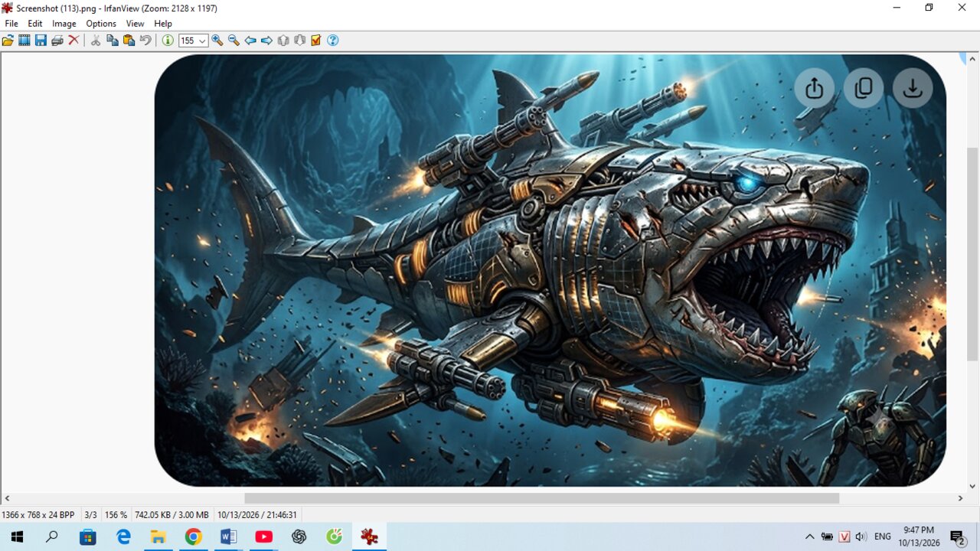Open the Options menu
This screenshot has height=551, width=980.
[x=101, y=24]
